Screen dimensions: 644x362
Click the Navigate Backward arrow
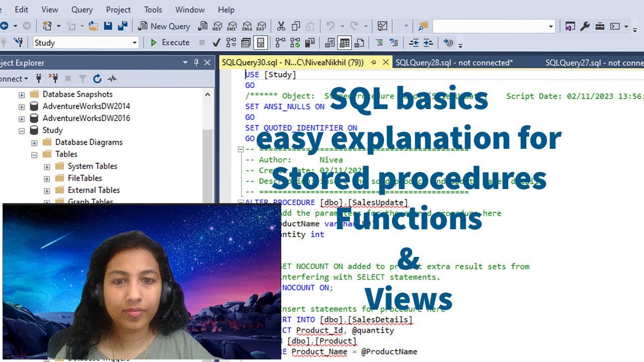(4, 26)
